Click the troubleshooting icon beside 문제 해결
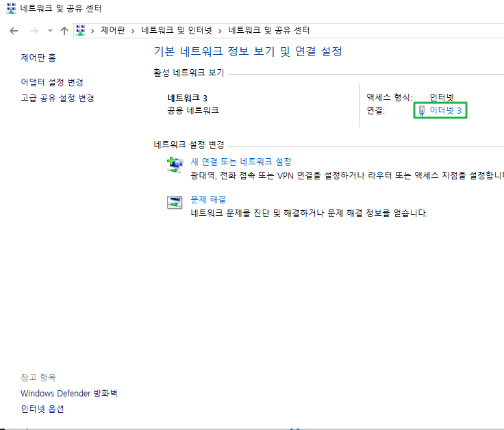The height and width of the screenshot is (430, 504). (175, 203)
